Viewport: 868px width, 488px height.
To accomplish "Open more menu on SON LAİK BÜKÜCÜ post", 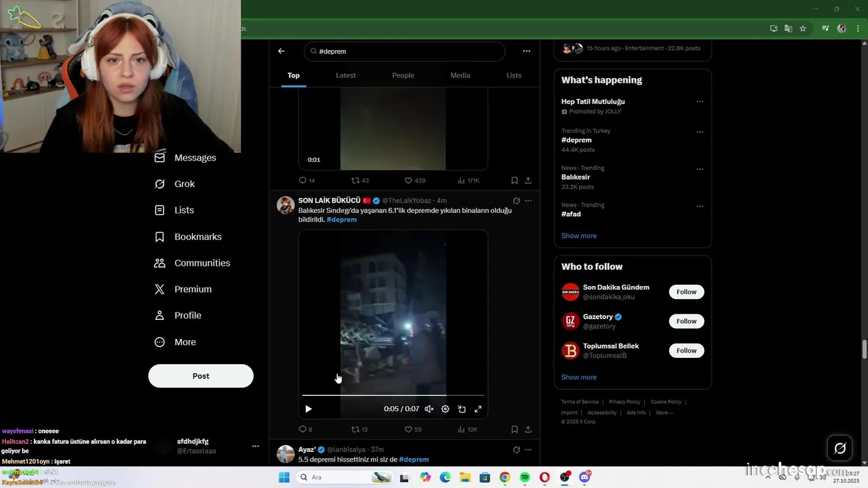I will 528,201.
